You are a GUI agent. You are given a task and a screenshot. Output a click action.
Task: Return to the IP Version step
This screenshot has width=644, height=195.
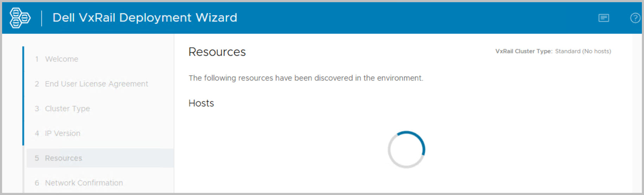[63, 134]
